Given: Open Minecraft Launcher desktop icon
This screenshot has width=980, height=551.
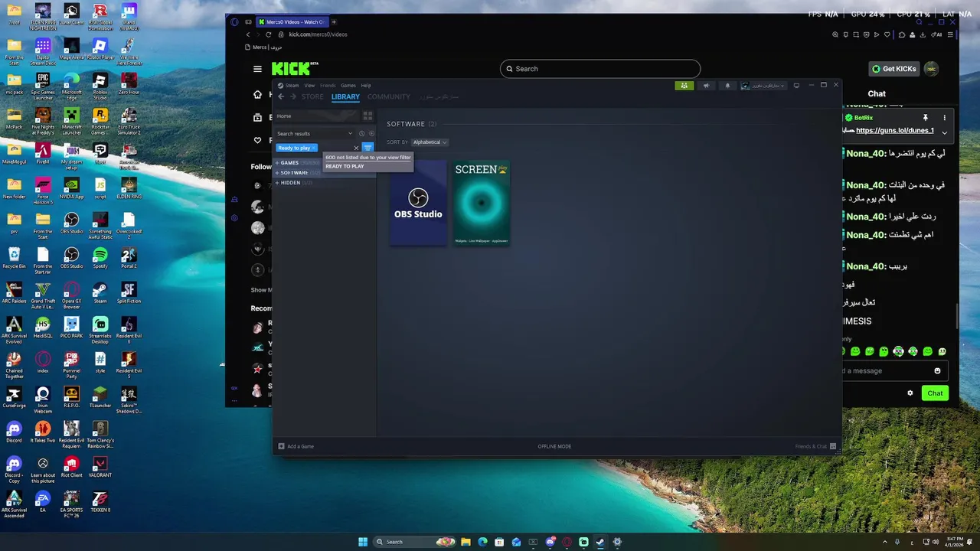Looking at the screenshot, I should (x=71, y=122).
